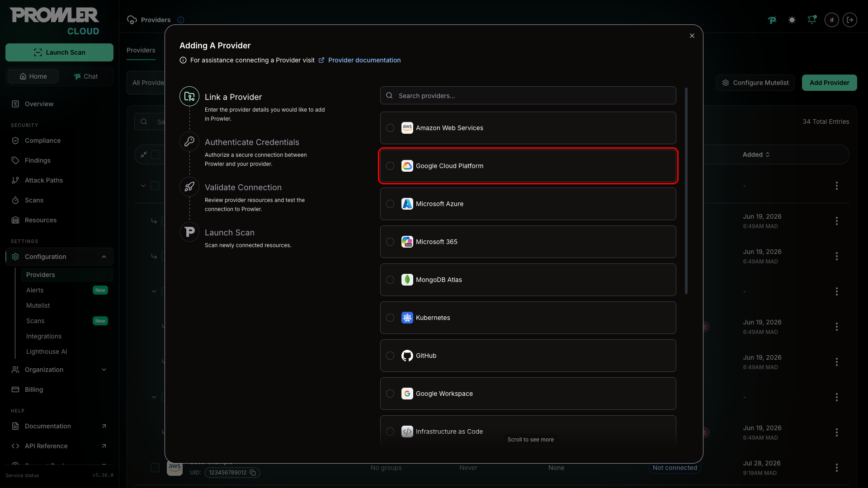The width and height of the screenshot is (868, 488).
Task: Open the notifications bell icon
Action: click(x=812, y=20)
